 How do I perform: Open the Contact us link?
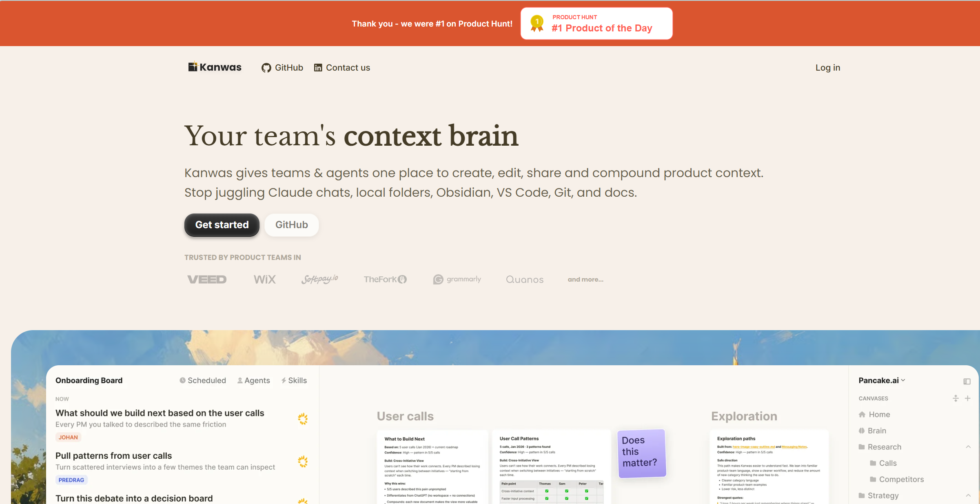(342, 68)
